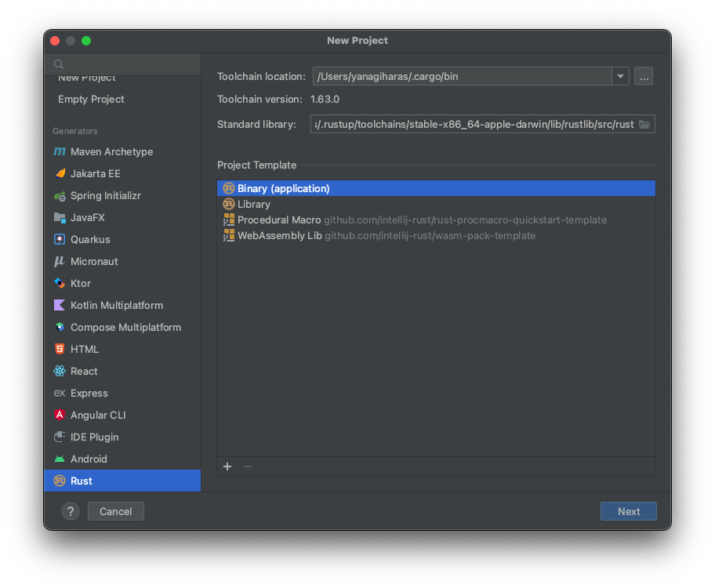Choose the Library project template
Image resolution: width=715 pixels, height=588 pixels.
coord(255,204)
